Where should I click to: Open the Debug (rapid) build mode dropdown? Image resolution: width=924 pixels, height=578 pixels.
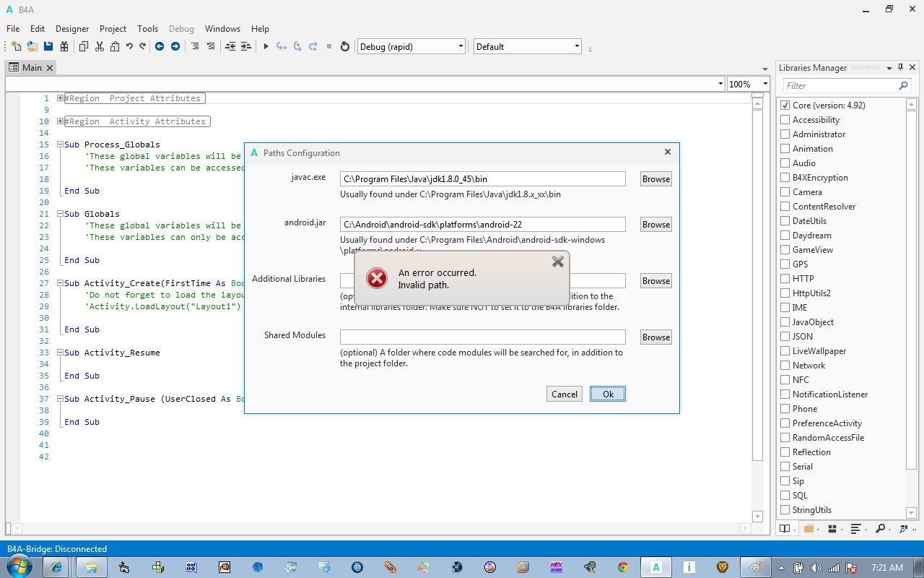click(x=411, y=46)
